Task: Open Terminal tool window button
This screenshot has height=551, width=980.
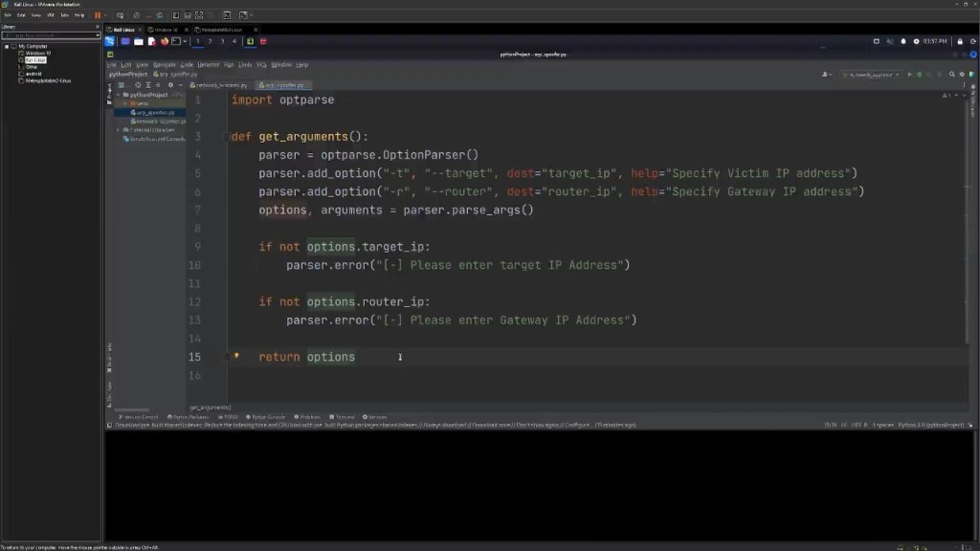Action: pos(342,417)
